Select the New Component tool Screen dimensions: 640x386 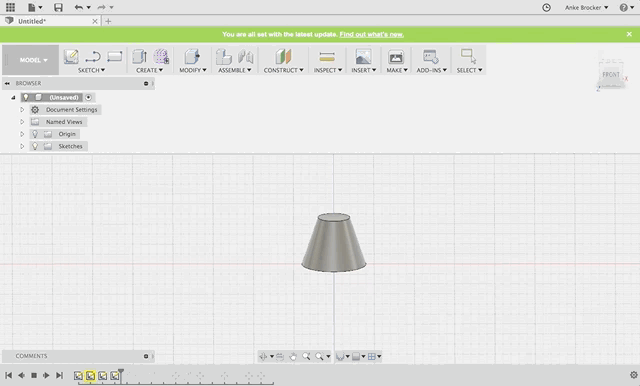click(224, 56)
